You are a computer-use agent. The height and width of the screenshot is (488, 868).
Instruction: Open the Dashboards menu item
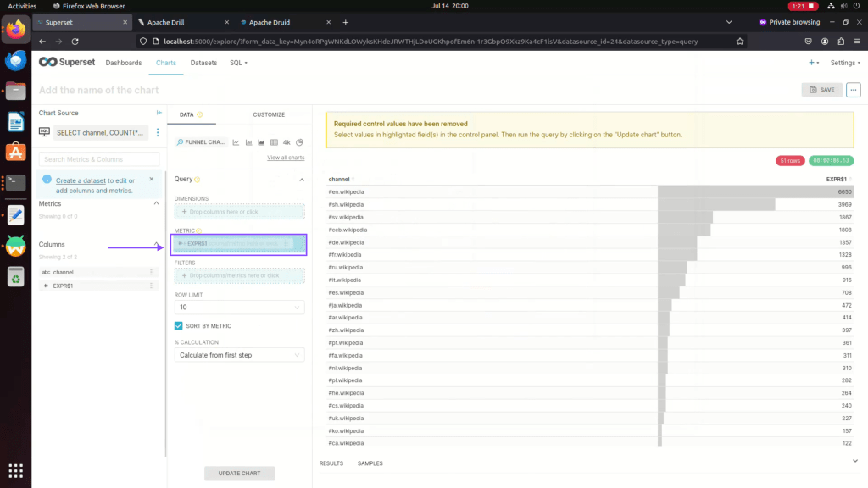click(123, 63)
